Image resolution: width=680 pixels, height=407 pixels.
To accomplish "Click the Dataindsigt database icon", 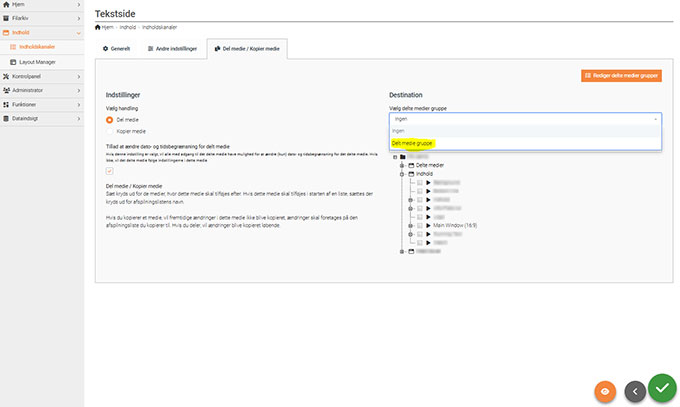I will click(x=6, y=118).
